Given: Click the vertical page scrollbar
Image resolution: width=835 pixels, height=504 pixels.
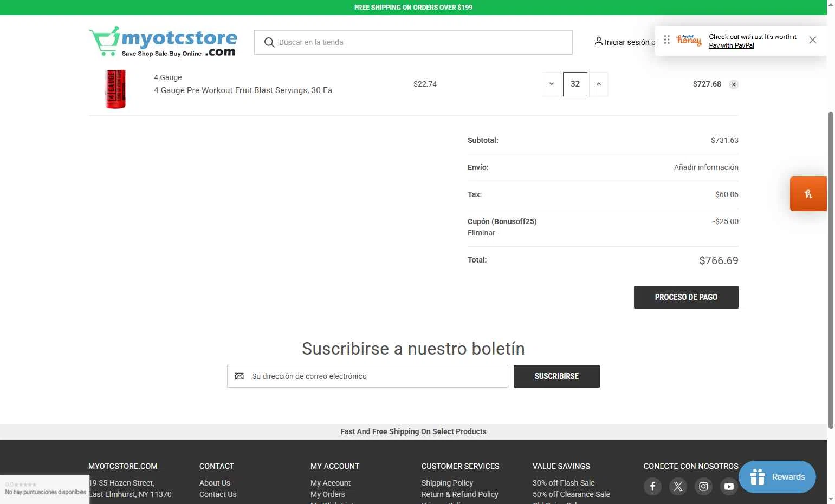Looking at the screenshot, I should [x=831, y=269].
